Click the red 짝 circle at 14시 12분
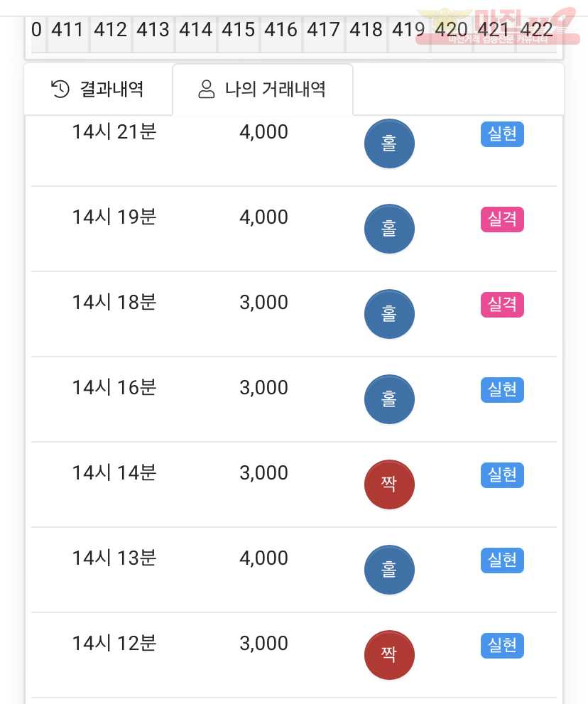The width and height of the screenshot is (588, 704). tap(389, 655)
